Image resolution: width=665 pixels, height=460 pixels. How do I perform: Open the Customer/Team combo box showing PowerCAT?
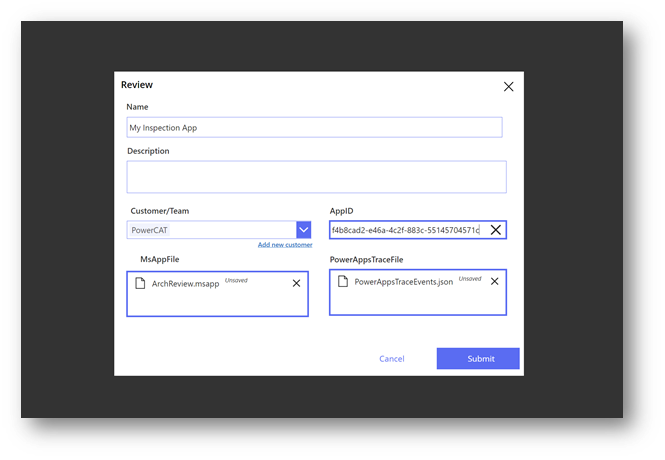coord(211,230)
